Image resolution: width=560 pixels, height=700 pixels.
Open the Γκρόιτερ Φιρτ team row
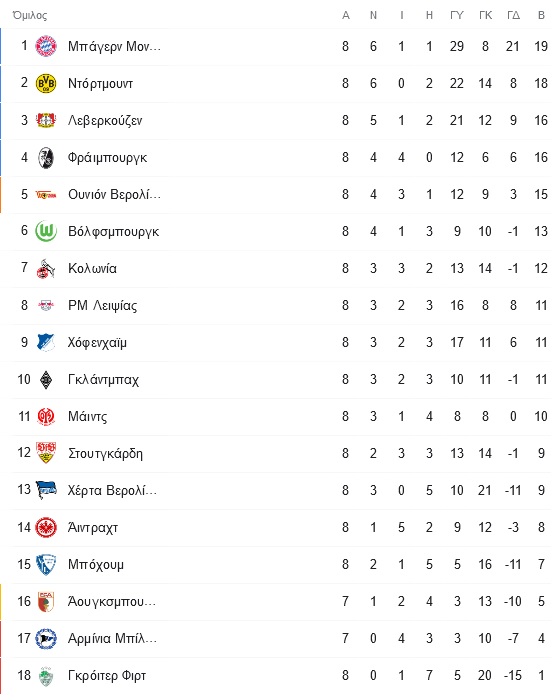coord(280,675)
